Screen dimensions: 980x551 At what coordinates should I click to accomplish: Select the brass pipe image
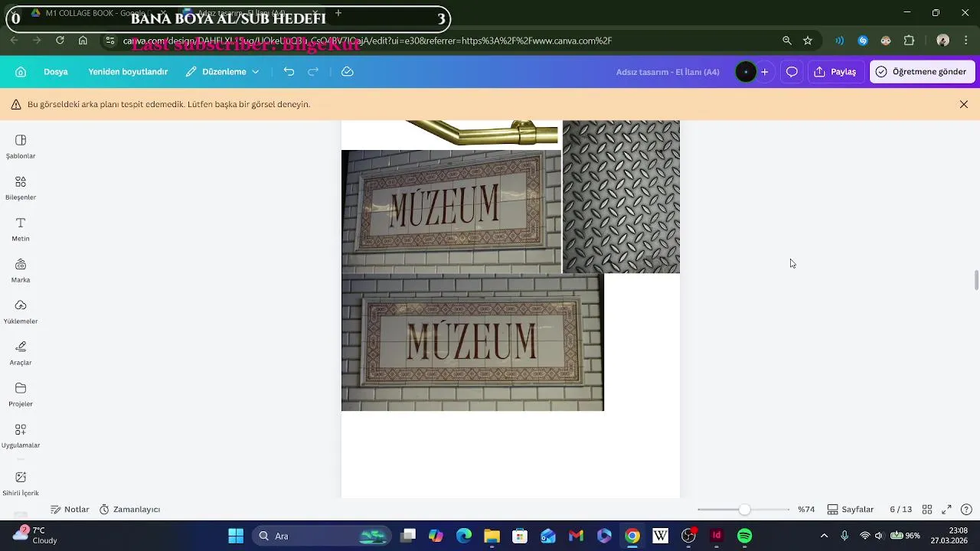482,132
